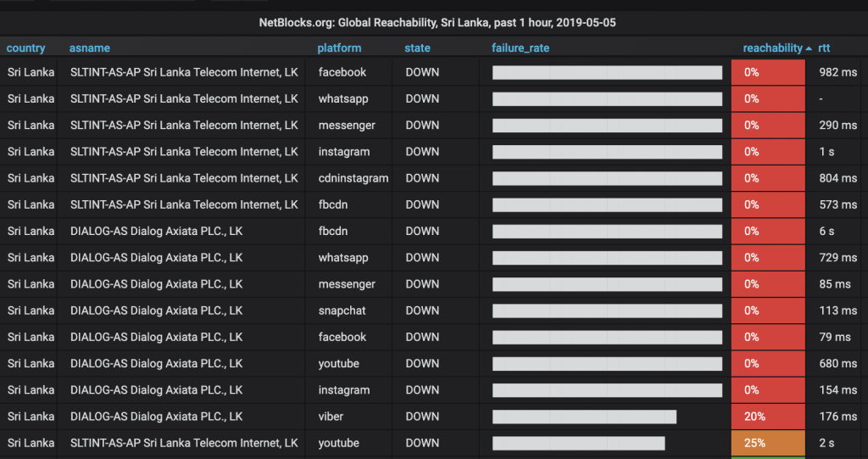Sort by the failure_rate column header
Viewport: 868px width, 459px height.
520,48
